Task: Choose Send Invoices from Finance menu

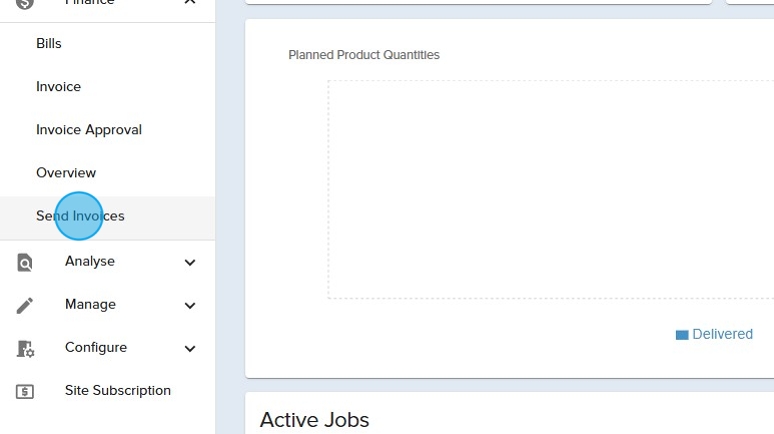Action: 80,216
